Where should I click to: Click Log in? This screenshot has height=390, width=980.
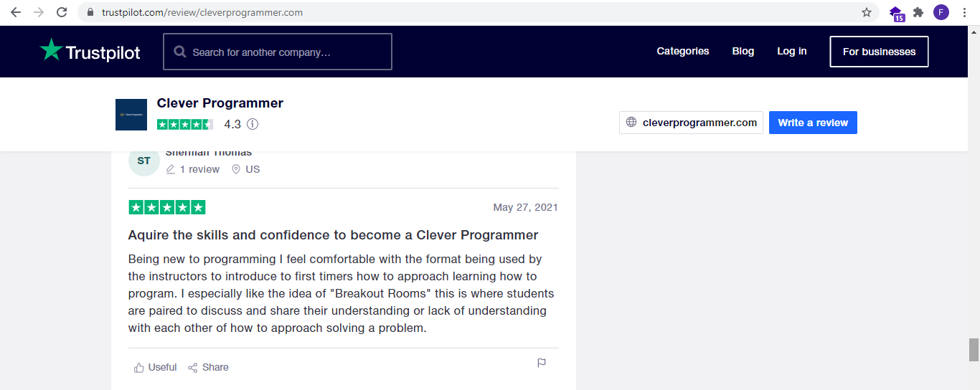click(792, 51)
